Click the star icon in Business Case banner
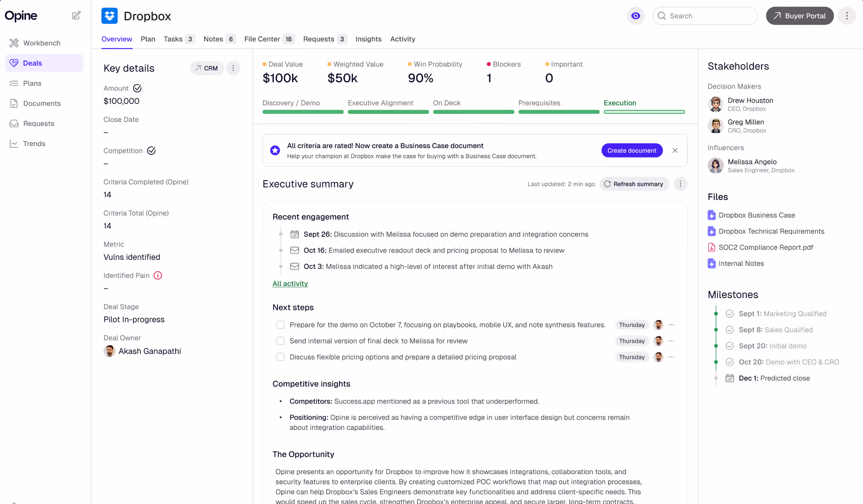 (275, 150)
